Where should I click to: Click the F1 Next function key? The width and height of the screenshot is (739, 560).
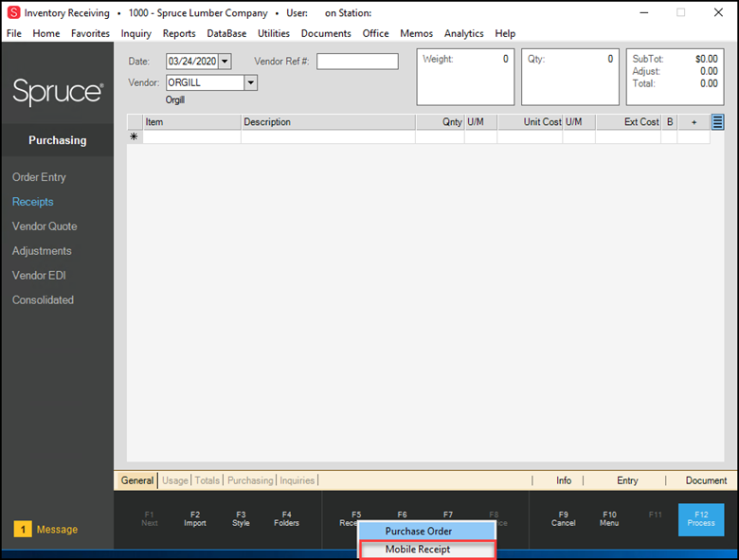pos(150,518)
